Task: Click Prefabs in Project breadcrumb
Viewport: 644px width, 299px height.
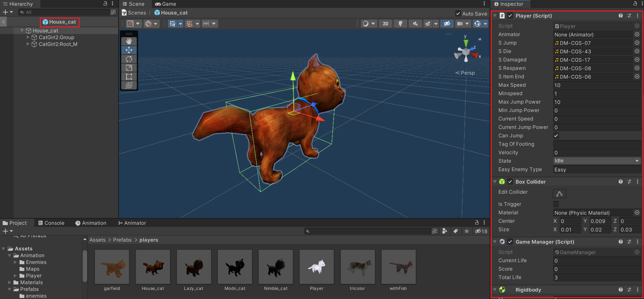Action: [122, 240]
